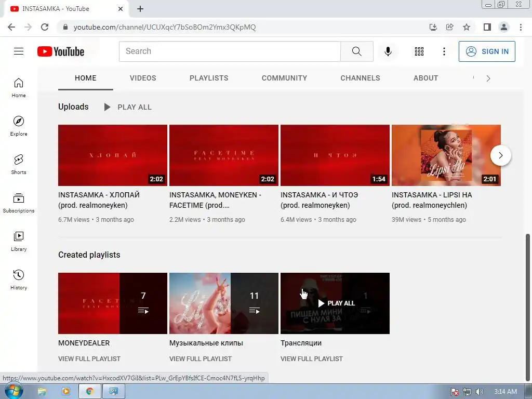Play all uploads
The height and width of the screenshot is (399, 532).
click(x=128, y=107)
